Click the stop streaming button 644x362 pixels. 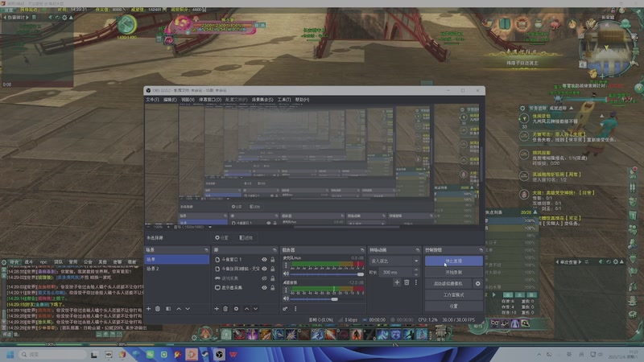pos(453,261)
